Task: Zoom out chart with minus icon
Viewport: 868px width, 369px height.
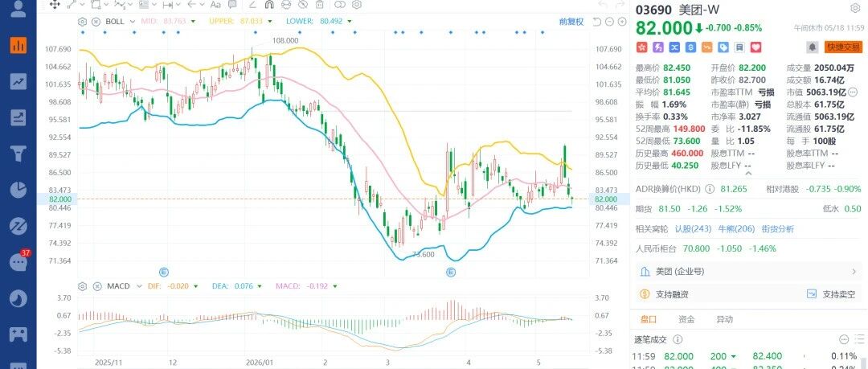Action: pyautogui.click(x=609, y=22)
